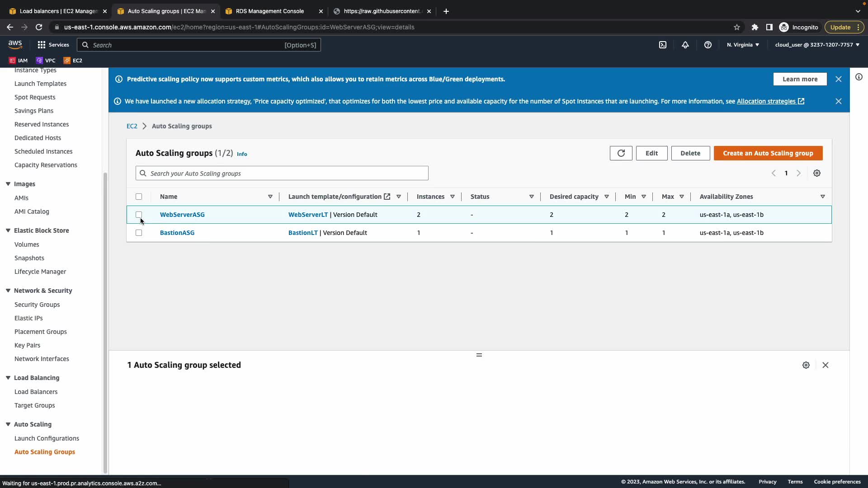Switch to Load balancers browser tab
The height and width of the screenshot is (488, 868).
coord(59,11)
